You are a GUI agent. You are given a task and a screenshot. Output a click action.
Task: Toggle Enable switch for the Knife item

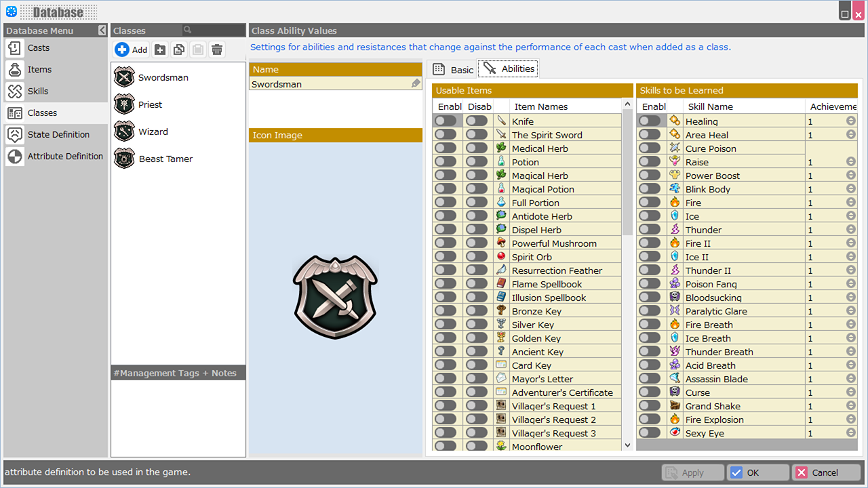pos(446,121)
